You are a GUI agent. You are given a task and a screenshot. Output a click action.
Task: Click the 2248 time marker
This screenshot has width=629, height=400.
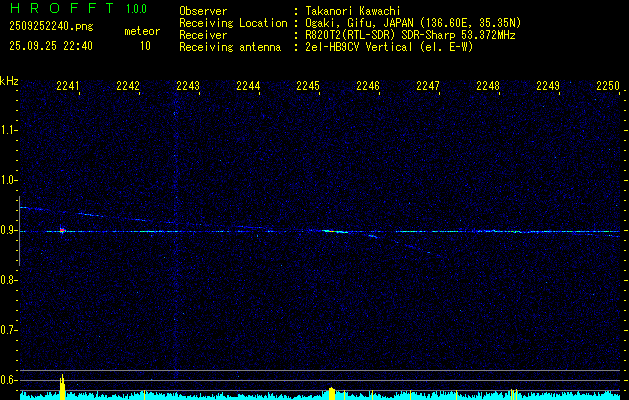[488, 87]
